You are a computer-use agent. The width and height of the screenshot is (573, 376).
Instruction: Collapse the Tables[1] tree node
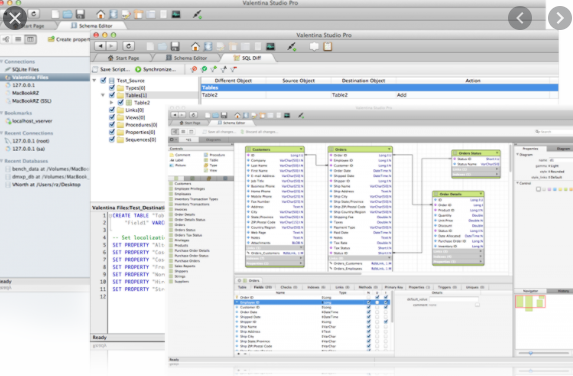(x=103, y=95)
